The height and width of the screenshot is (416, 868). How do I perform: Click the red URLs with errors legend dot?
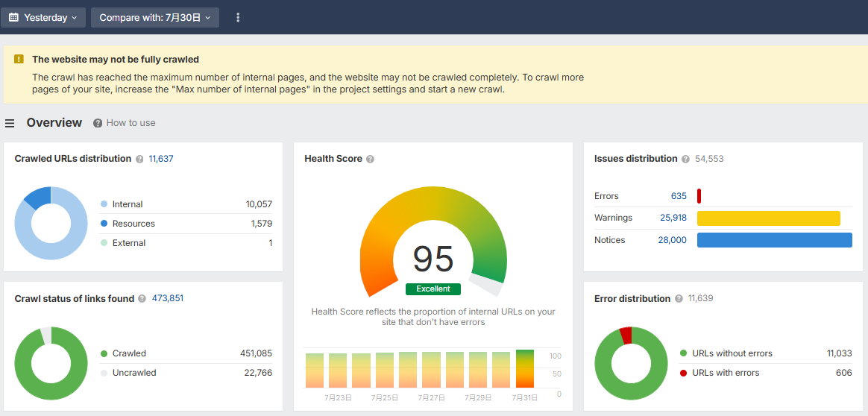(684, 373)
